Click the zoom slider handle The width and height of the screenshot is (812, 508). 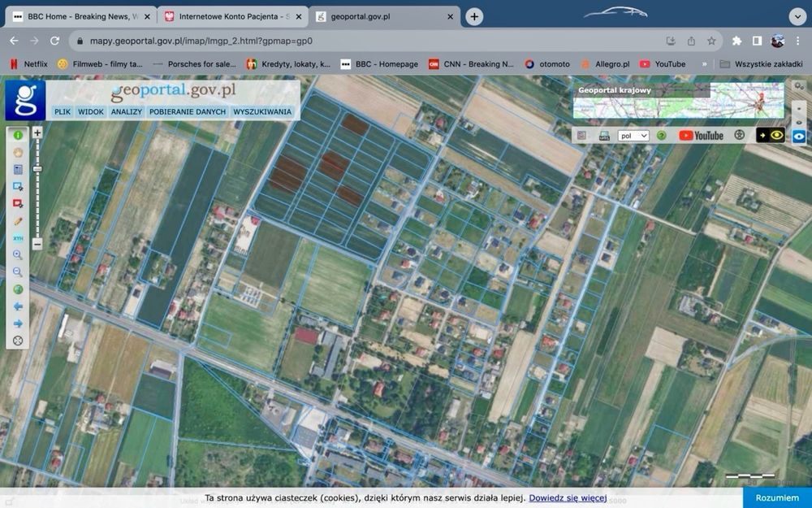[37, 169]
